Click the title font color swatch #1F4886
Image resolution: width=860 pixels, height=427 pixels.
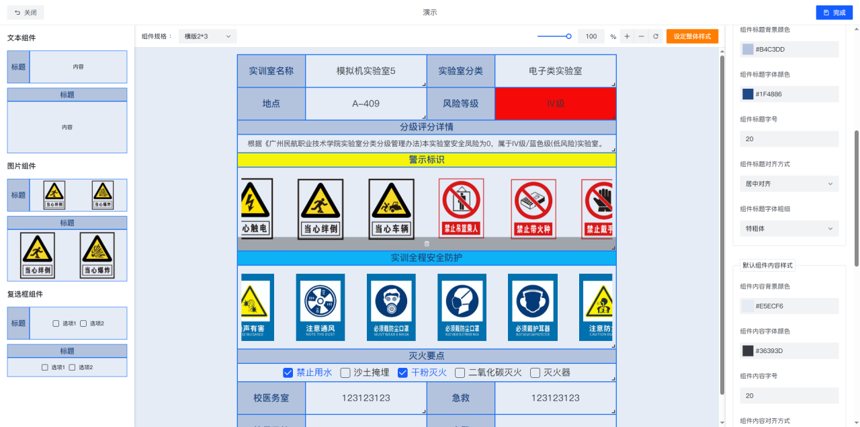tap(748, 94)
